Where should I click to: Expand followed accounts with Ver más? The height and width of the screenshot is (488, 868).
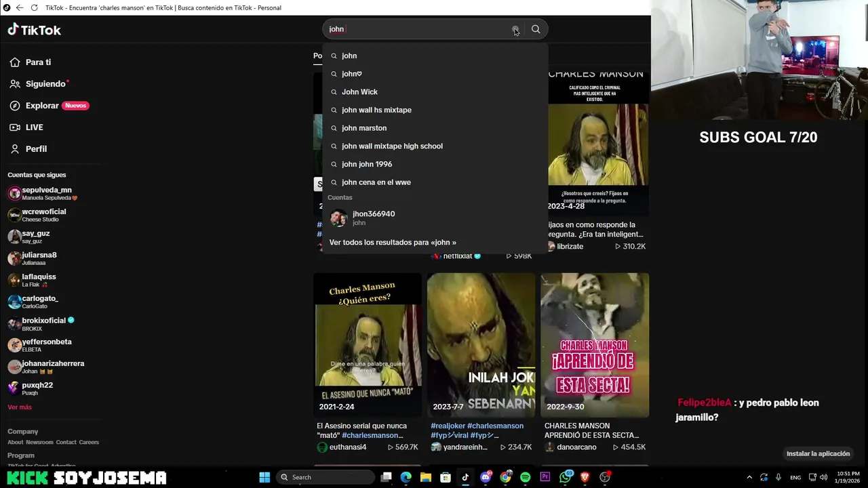[20, 407]
